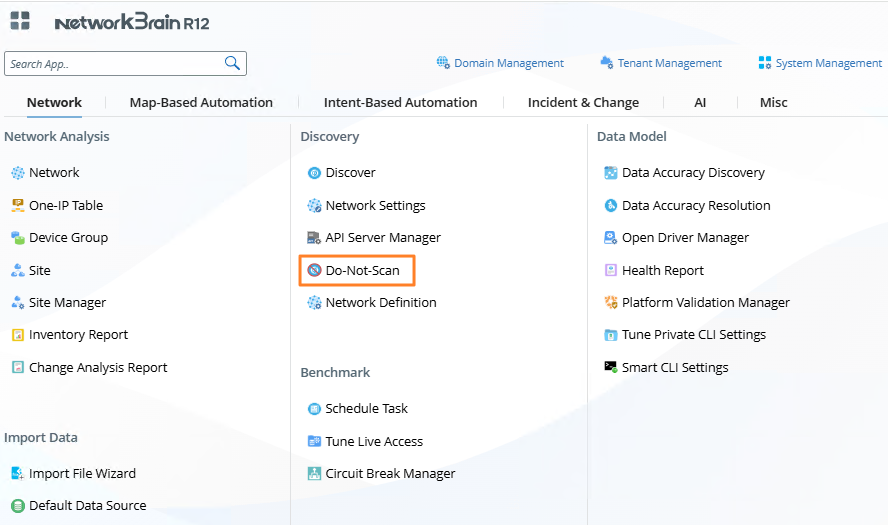Image resolution: width=888 pixels, height=525 pixels.
Task: Go to Tenant Management
Action: pyautogui.click(x=669, y=63)
